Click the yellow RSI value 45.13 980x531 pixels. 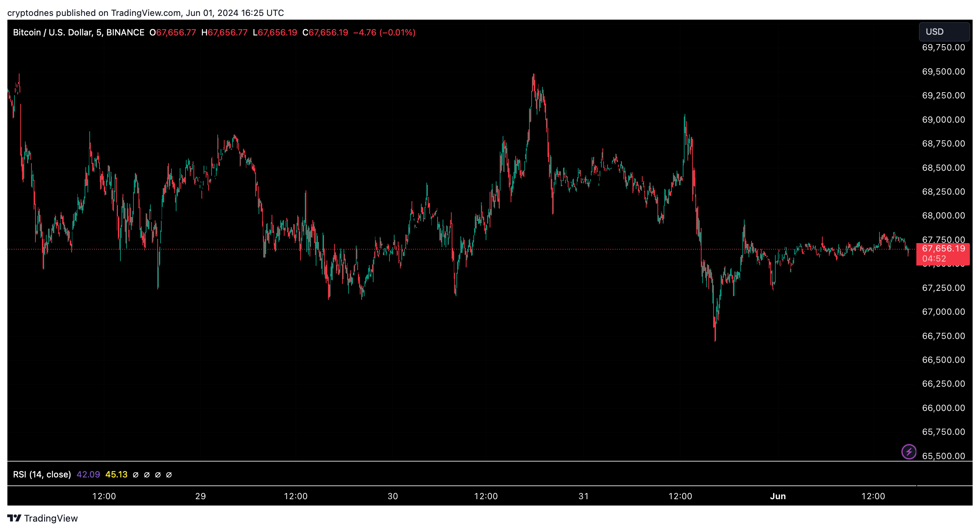click(x=116, y=474)
